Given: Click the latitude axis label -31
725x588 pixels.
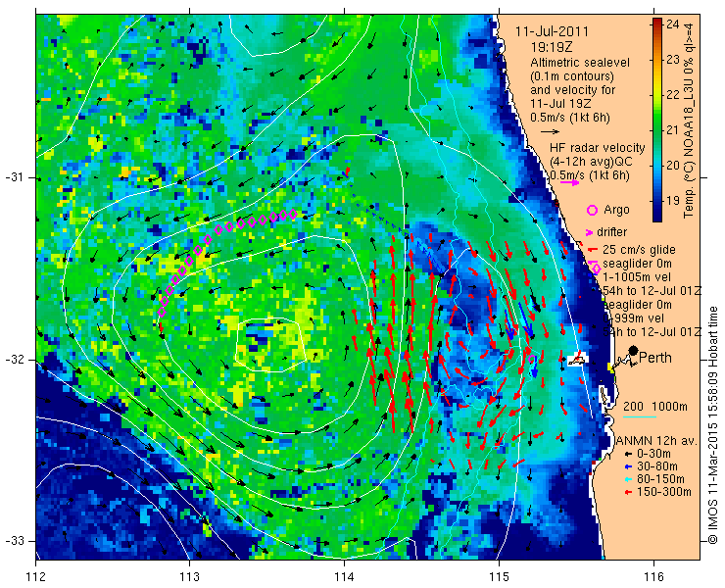Looking at the screenshot, I should tap(14, 177).
